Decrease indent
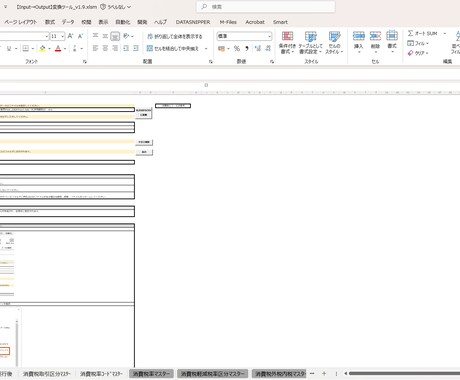460x380 pixels. coord(126,49)
